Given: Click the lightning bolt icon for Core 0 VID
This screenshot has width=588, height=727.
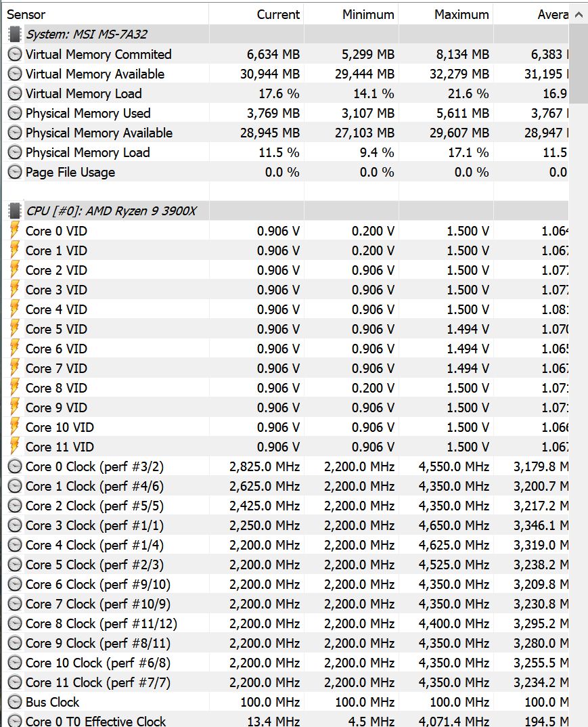Looking at the screenshot, I should pos(14,231).
